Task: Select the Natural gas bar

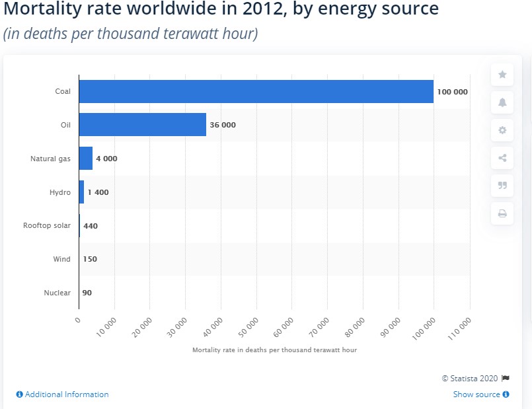Action: [85, 159]
